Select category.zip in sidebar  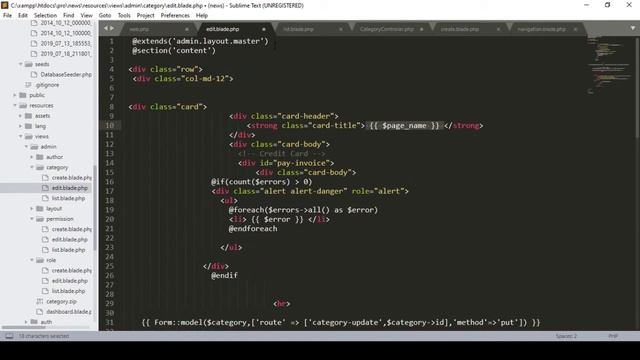[x=61, y=301]
